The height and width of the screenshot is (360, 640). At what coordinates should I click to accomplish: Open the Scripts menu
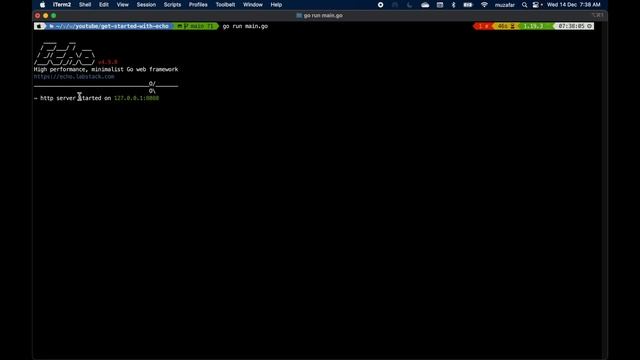(x=172, y=5)
